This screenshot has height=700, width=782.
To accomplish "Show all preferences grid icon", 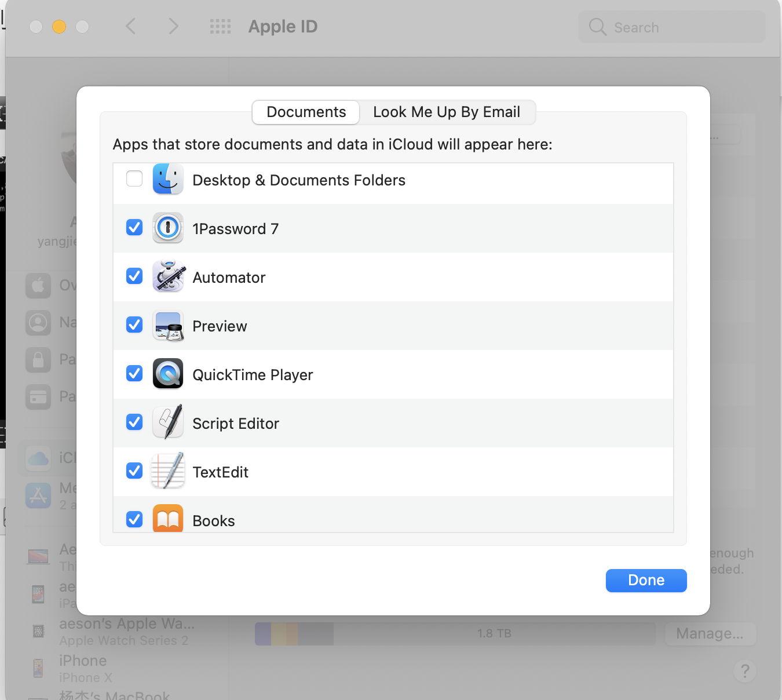I will click(x=220, y=27).
